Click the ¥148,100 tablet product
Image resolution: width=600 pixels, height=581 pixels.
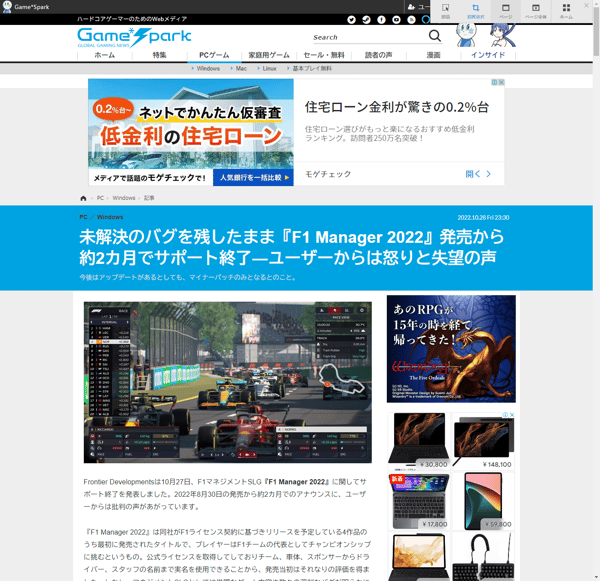(x=483, y=441)
